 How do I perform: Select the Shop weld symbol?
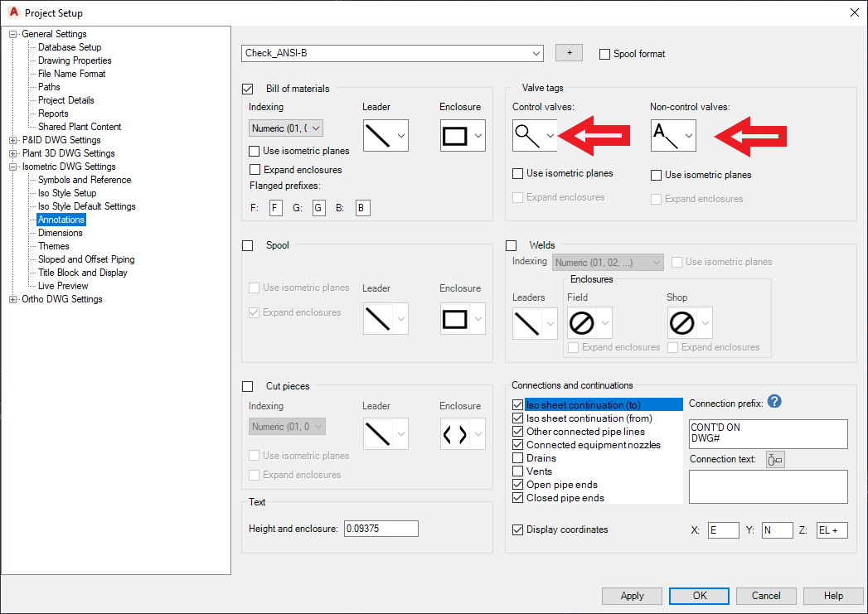[x=685, y=323]
